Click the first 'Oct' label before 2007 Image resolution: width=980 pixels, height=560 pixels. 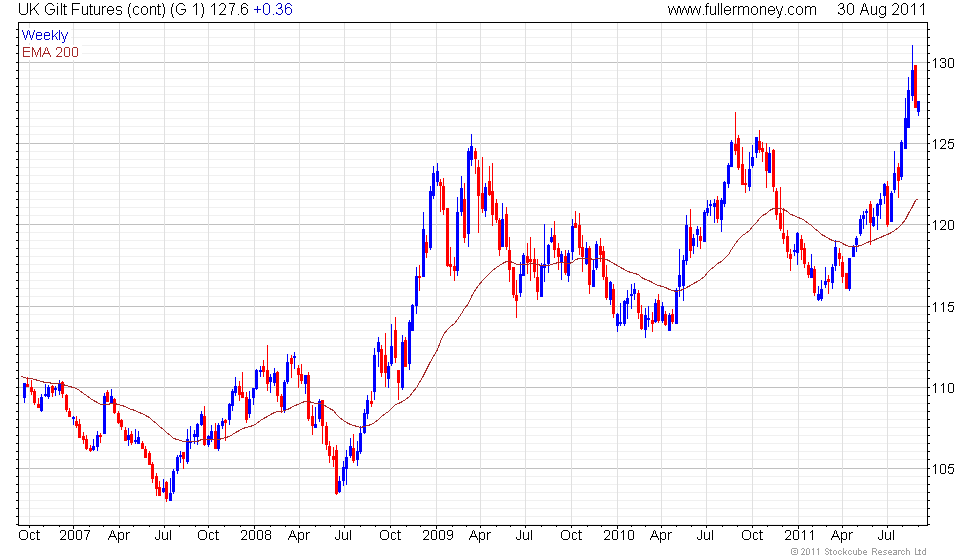tap(29, 535)
